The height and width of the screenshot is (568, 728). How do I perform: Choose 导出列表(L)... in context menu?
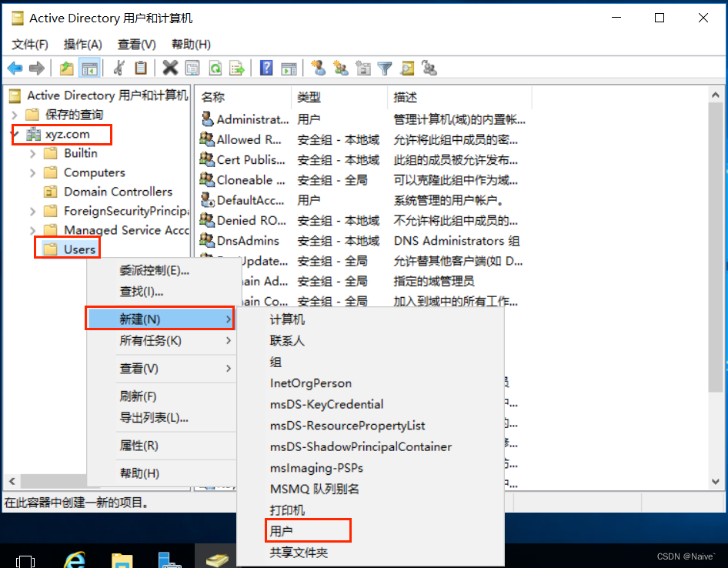[161, 417]
